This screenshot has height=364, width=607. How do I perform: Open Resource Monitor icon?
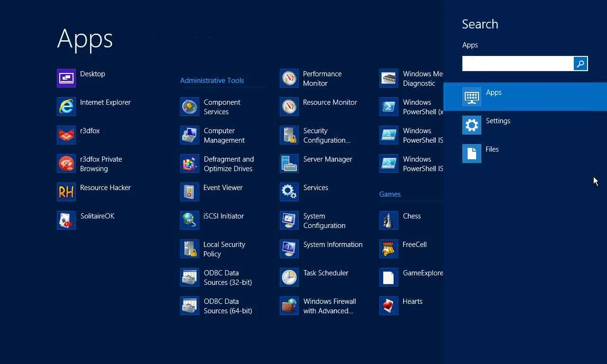pyautogui.click(x=289, y=107)
